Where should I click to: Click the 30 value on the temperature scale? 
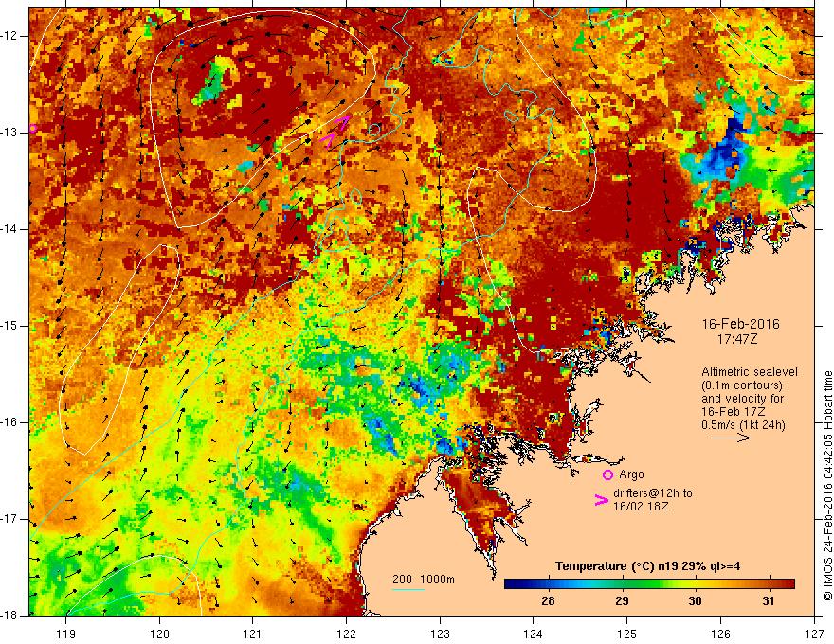pos(695,601)
